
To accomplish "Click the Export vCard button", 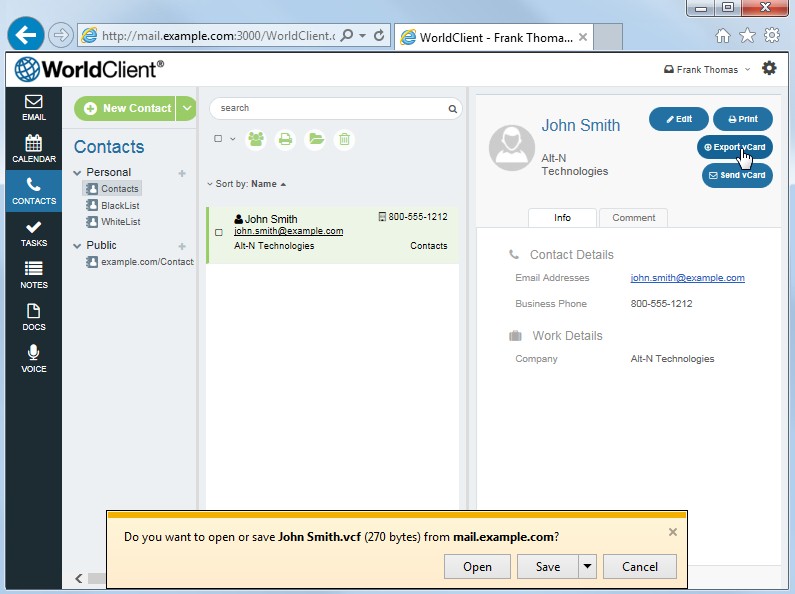I will (735, 147).
